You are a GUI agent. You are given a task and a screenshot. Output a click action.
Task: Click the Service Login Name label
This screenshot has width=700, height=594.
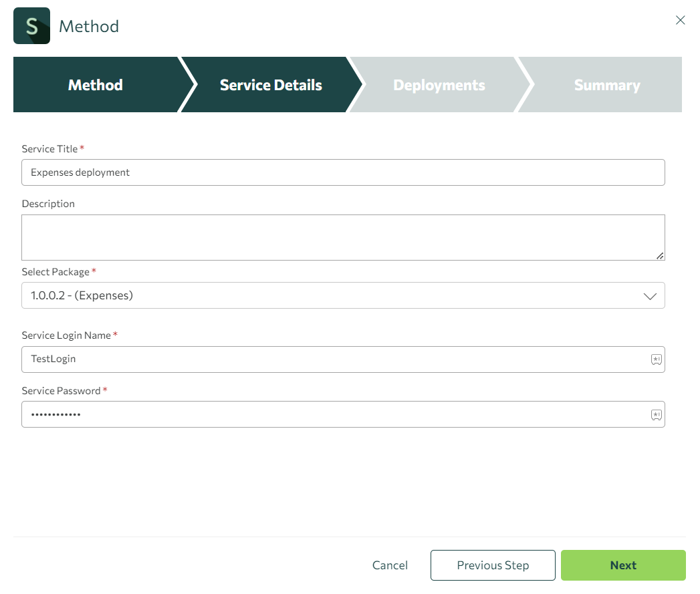tap(66, 335)
